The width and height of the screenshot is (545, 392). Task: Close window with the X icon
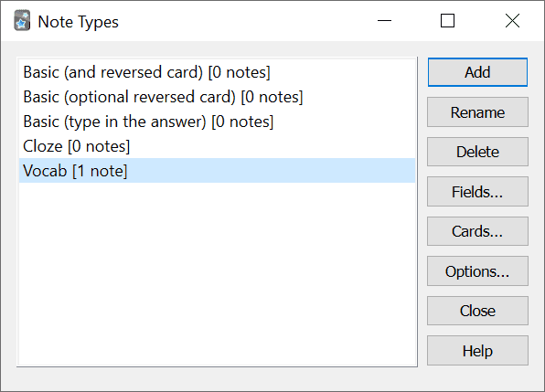(x=512, y=21)
